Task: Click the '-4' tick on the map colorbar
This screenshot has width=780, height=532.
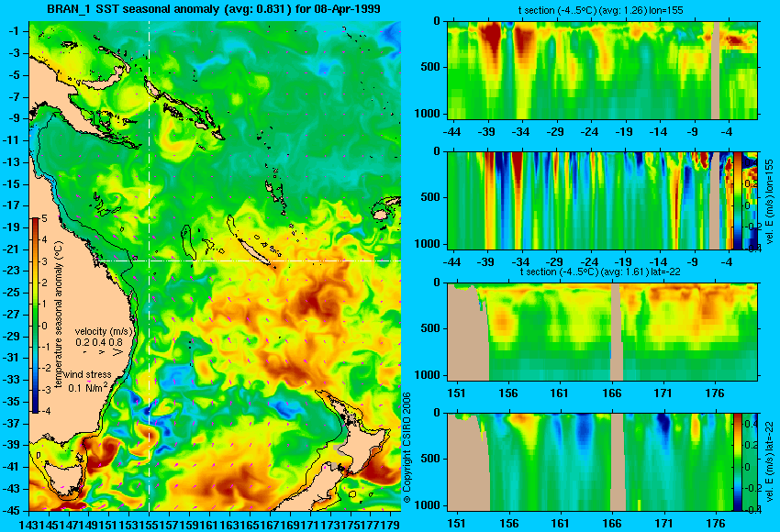Action: 44,411
